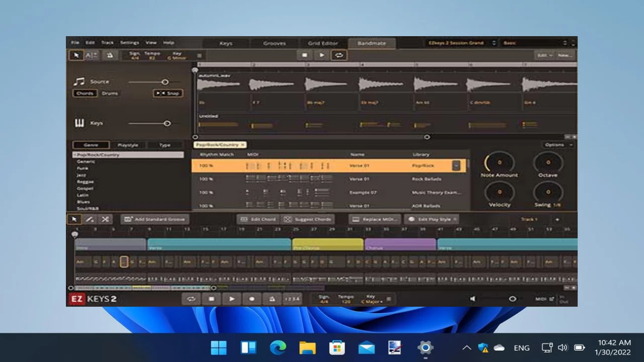Select the Gospel genre
This screenshot has height=362, width=644.
[x=85, y=189]
